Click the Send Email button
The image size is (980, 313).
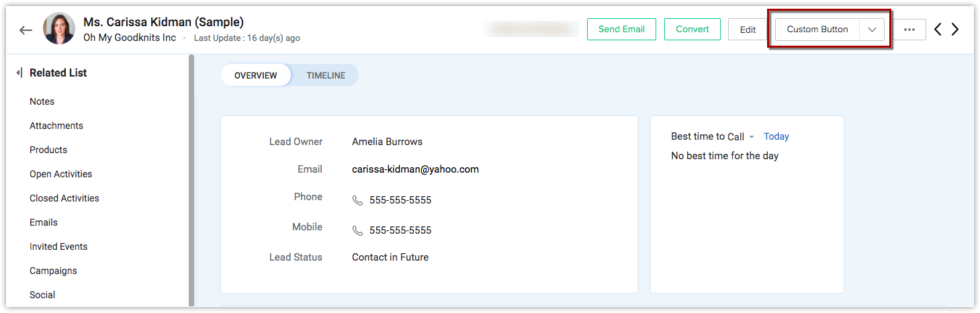(x=621, y=30)
